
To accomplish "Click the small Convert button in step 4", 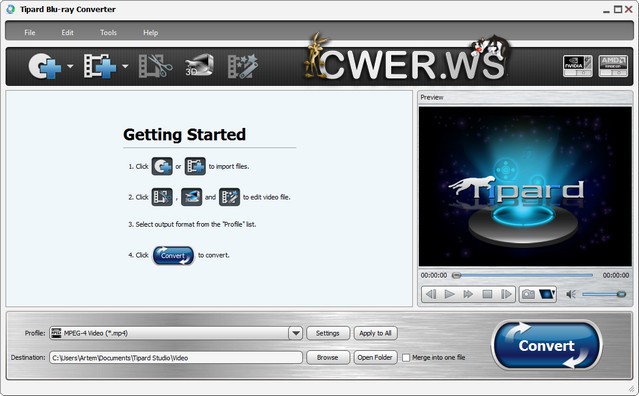I will 173,255.
